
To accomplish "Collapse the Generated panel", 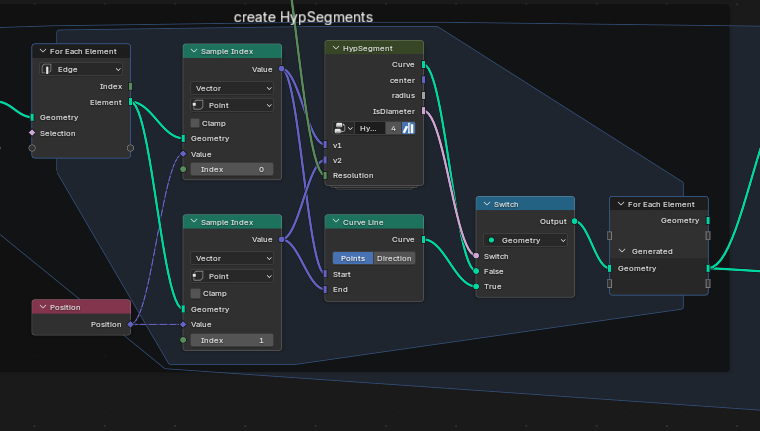I will (622, 251).
